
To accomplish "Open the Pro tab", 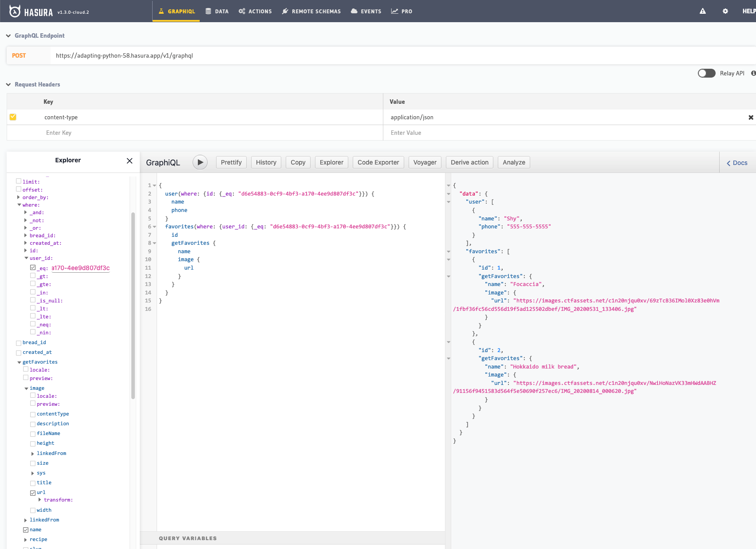I will click(402, 11).
